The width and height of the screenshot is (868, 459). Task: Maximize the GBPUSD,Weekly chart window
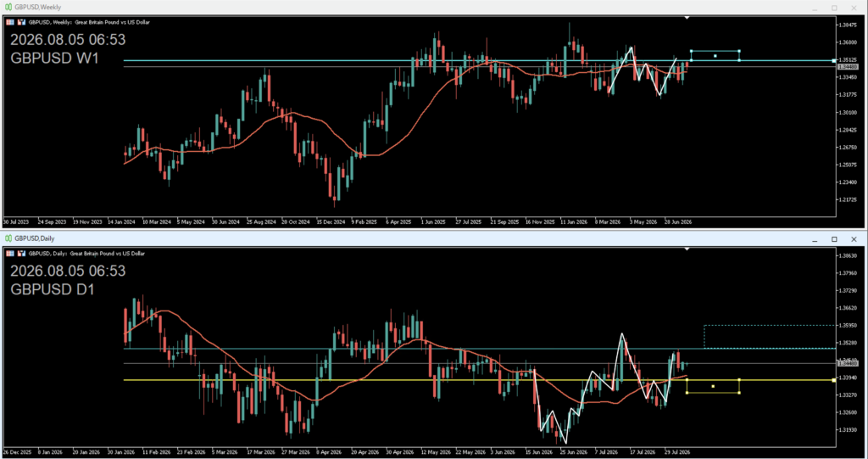[834, 8]
